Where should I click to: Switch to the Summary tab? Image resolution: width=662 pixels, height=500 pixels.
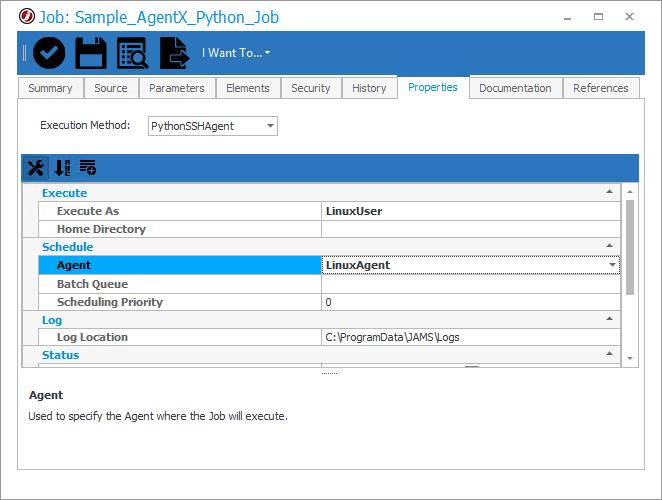pos(50,88)
